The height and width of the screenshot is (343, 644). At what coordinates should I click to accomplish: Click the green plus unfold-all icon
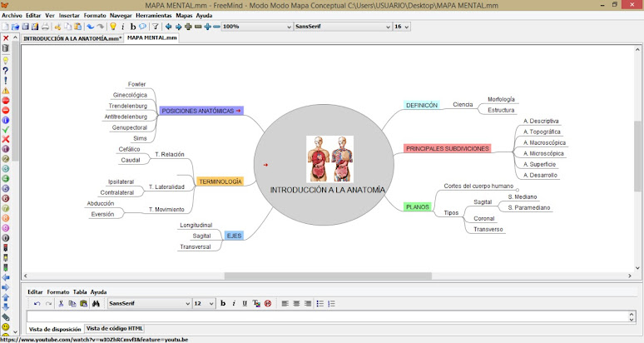pyautogui.click(x=188, y=27)
